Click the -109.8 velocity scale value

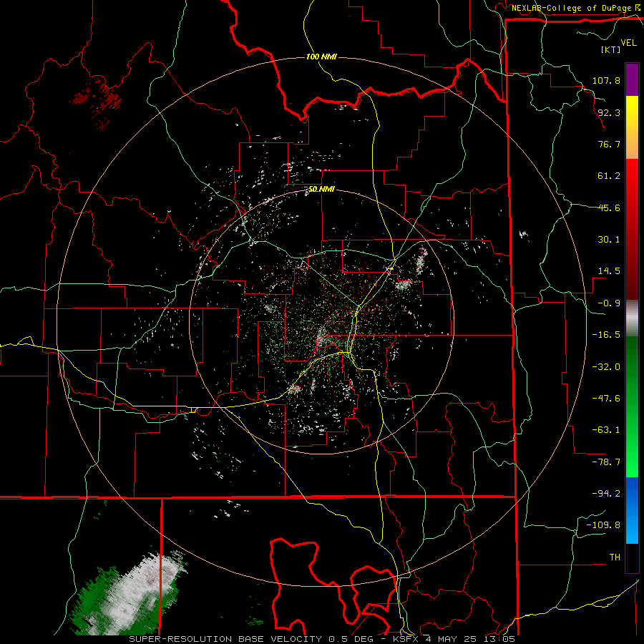(x=603, y=525)
